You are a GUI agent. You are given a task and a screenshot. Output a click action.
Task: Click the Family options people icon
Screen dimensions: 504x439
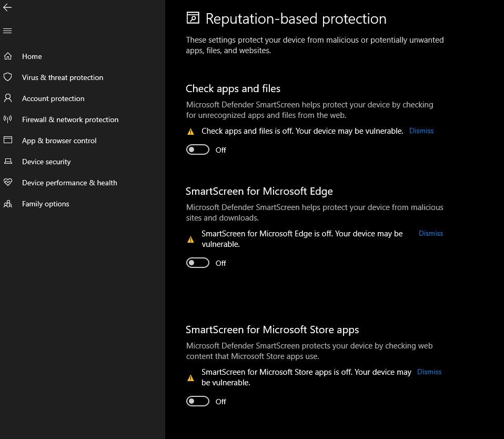pos(8,204)
